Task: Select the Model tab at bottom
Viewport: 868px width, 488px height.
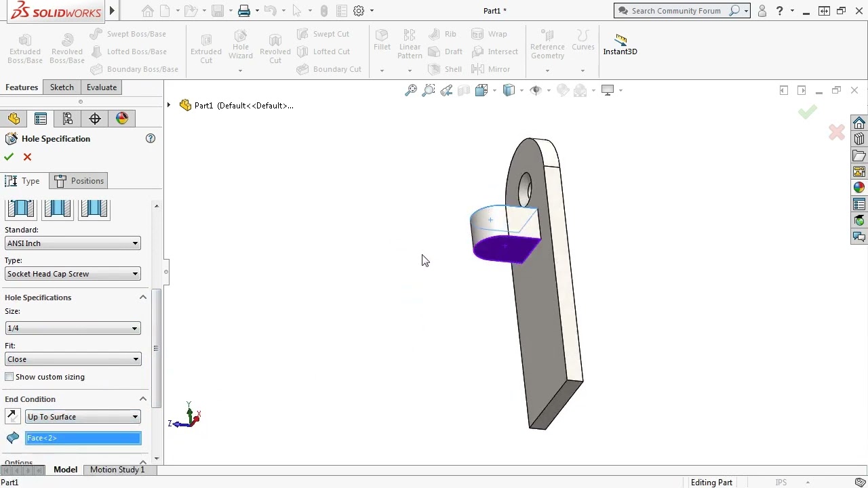Action: [66, 470]
